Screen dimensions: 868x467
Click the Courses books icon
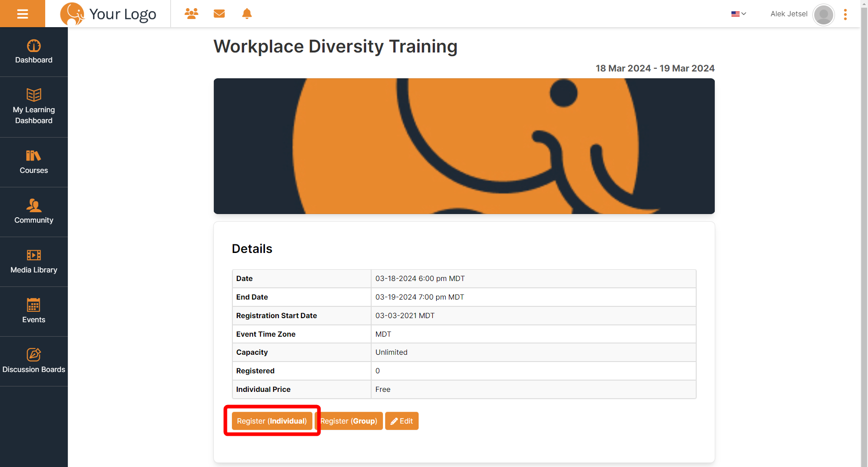coord(34,156)
